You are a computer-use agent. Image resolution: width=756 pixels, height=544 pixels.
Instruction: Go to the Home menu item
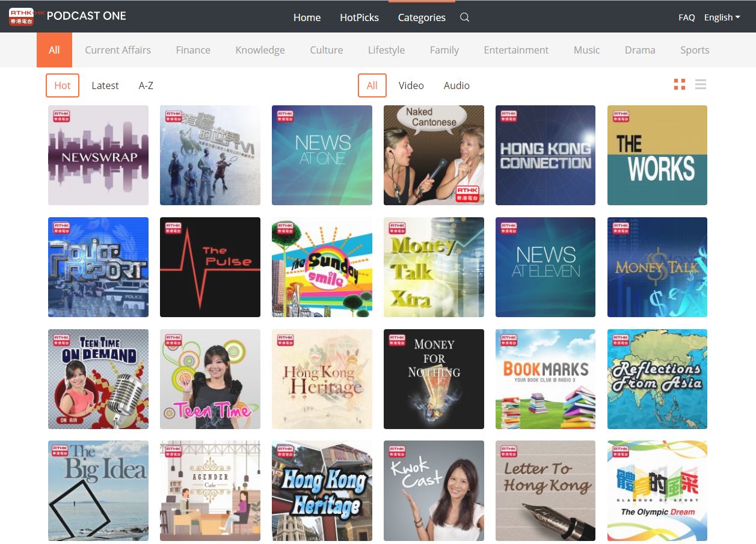[x=307, y=17]
